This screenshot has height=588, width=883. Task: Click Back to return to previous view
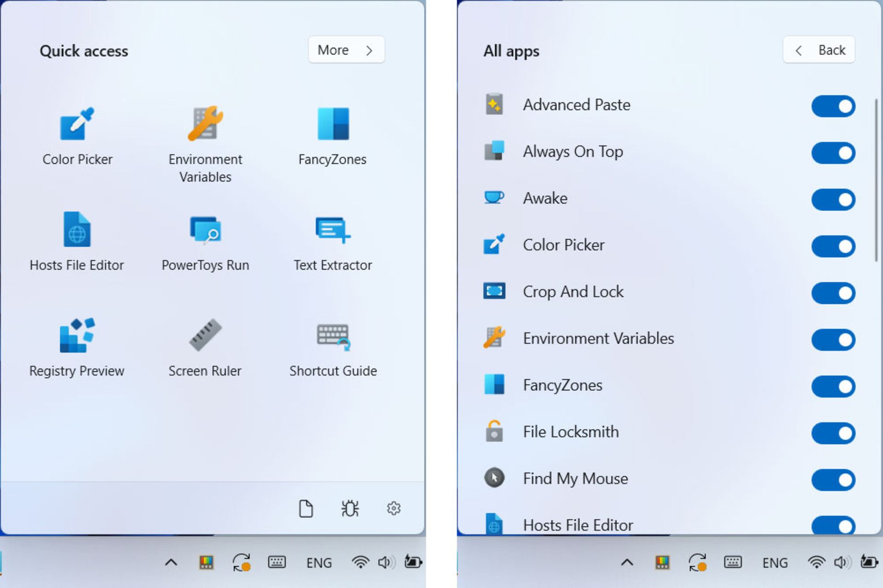click(820, 49)
